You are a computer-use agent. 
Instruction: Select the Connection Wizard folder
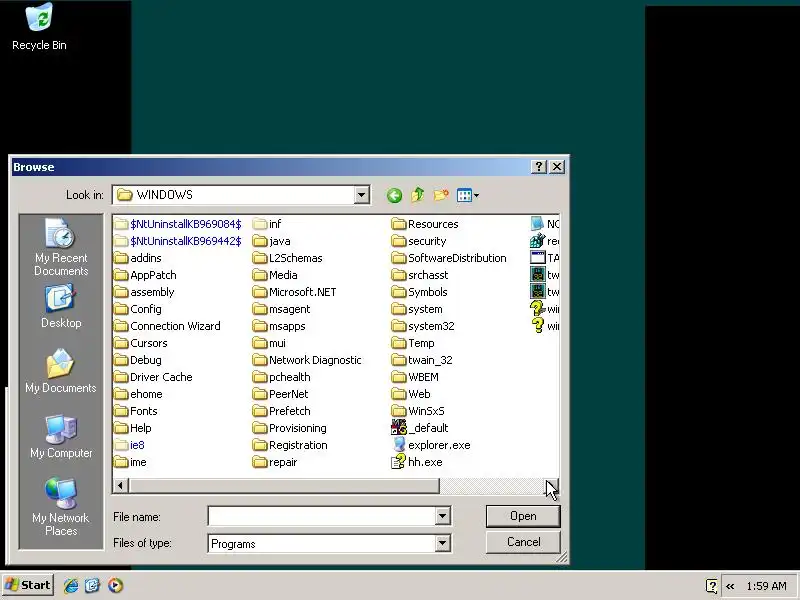167,326
